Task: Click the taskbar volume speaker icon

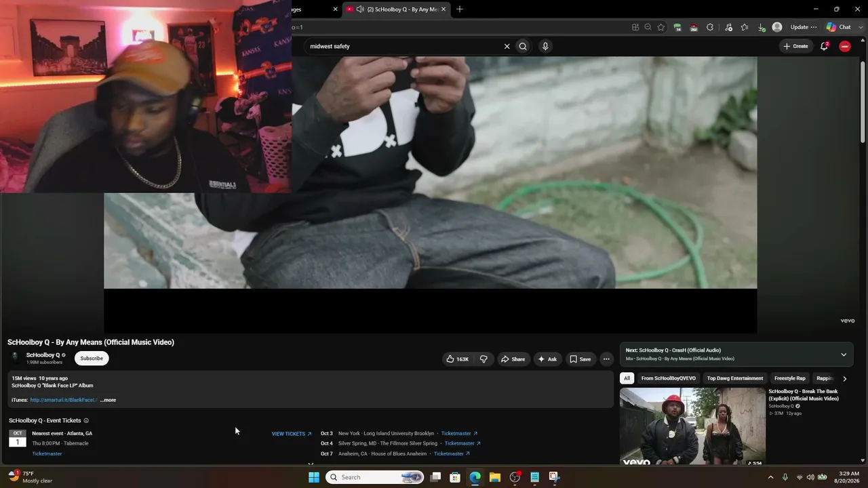Action: tap(810, 477)
